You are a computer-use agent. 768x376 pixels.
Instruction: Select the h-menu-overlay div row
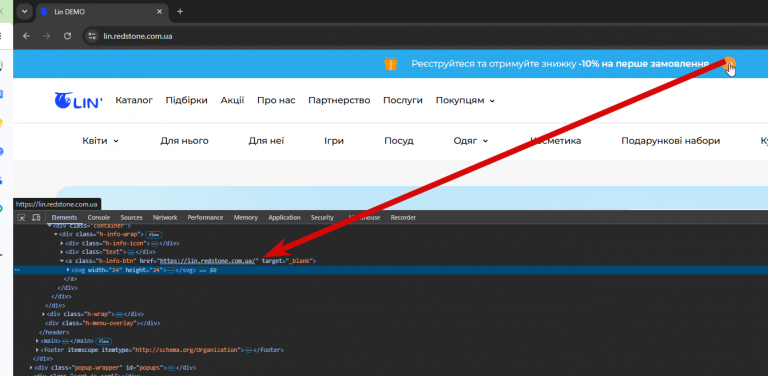tap(103, 323)
